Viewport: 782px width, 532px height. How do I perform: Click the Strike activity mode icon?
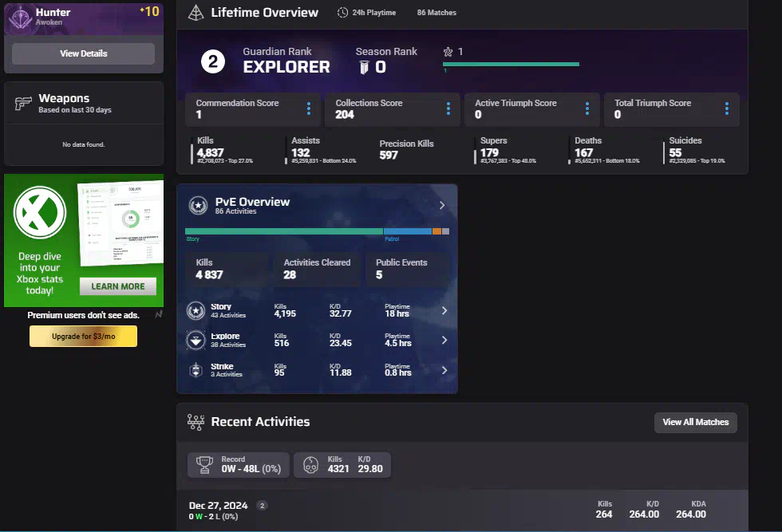195,370
